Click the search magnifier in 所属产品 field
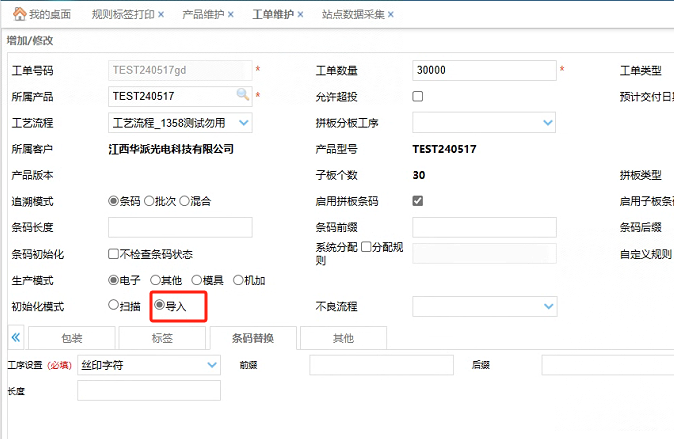The height and width of the screenshot is (439, 674). 242,95
